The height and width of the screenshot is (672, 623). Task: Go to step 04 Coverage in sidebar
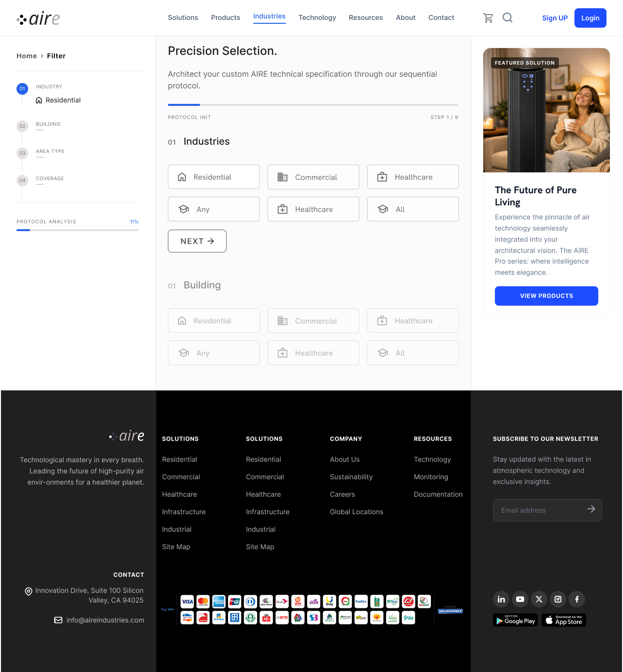click(22, 180)
